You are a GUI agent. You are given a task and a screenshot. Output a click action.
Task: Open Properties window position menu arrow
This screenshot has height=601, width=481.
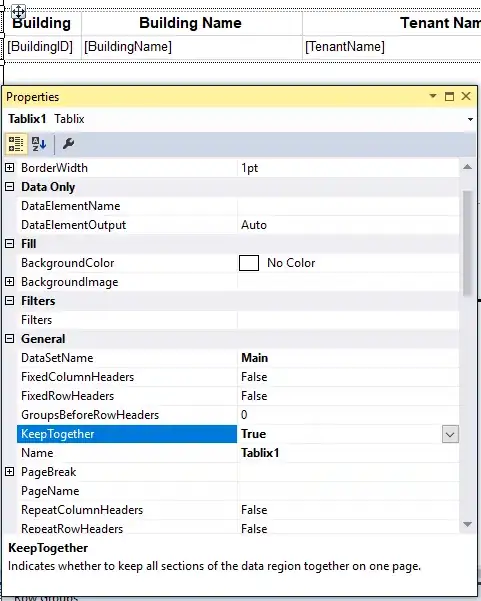tap(433, 96)
